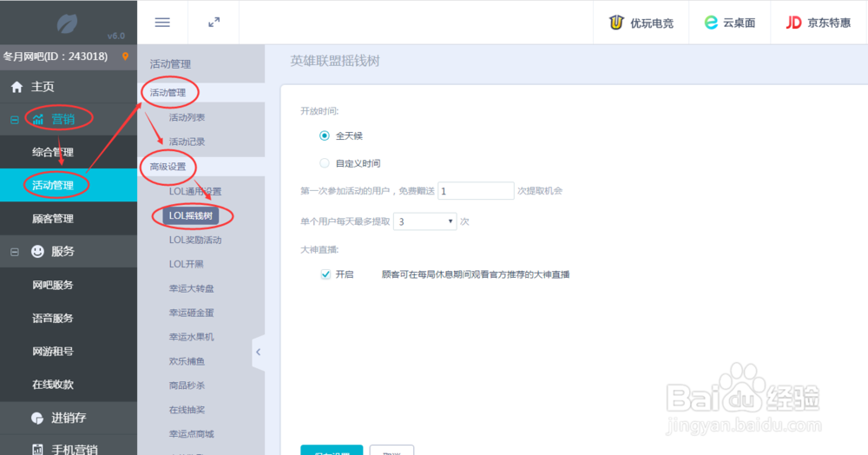This screenshot has width=868, height=455.
Task: Click the leaf logo in the sidebar header
Action: click(x=67, y=23)
